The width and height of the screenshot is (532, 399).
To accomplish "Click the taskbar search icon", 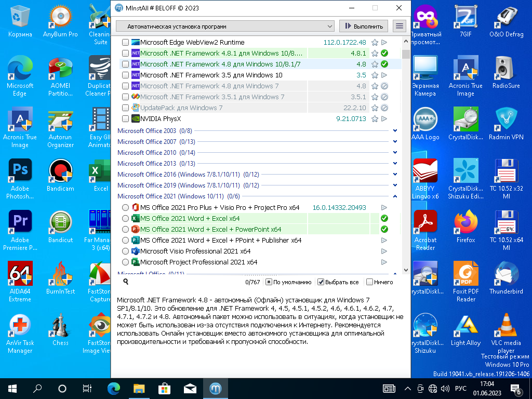I will point(37,389).
